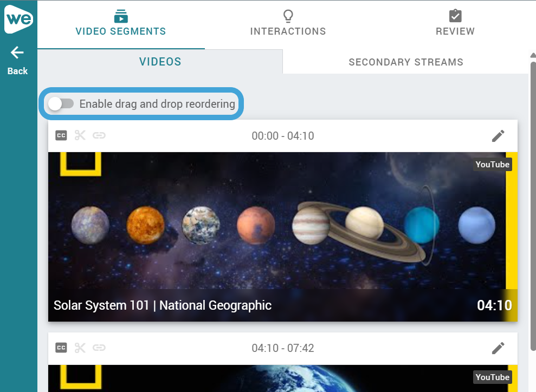Viewport: 536px width, 392px height.
Task: Click link icon on 04:10 - 07:42 segment
Action: tap(99, 348)
